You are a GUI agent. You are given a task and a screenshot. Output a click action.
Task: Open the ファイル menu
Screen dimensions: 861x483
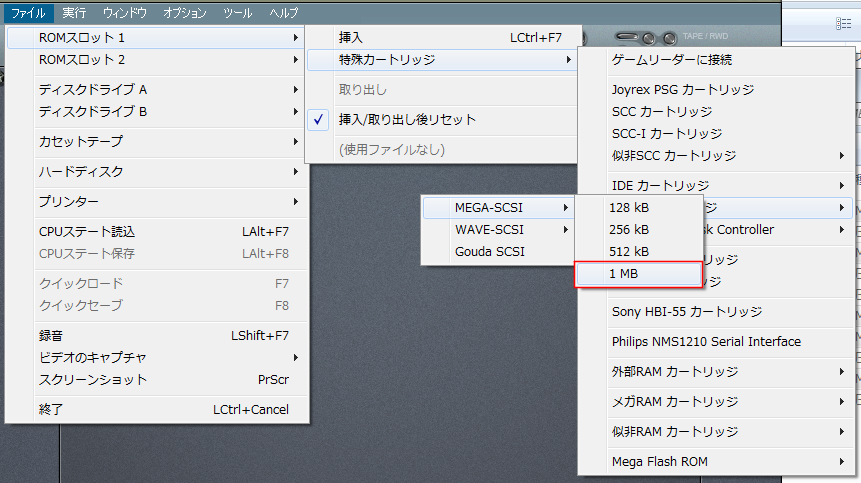(x=29, y=13)
